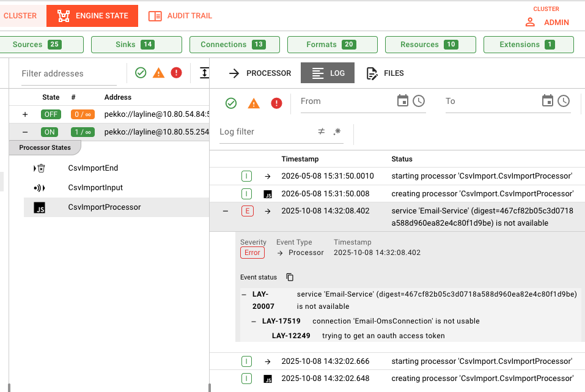Click arrow icon of 15:31:50.0010 log row
Image resolution: width=585 pixels, height=392 pixels.
point(268,176)
